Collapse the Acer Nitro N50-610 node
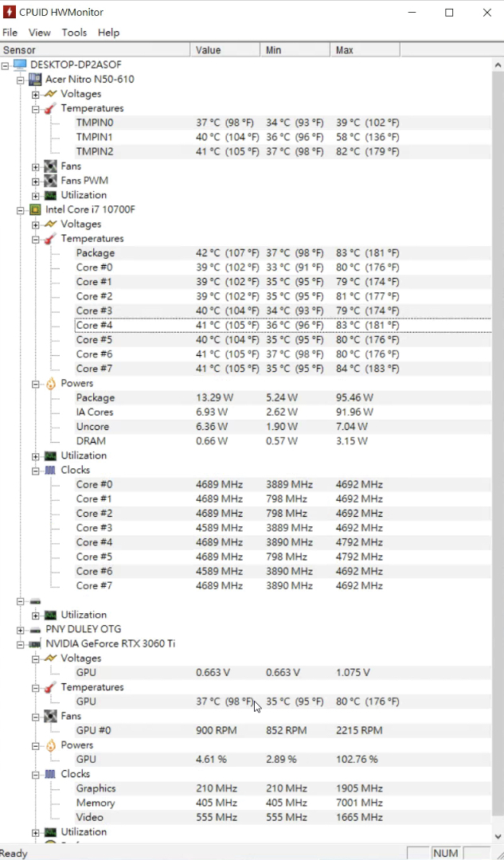The width and height of the screenshot is (504, 860). (x=20, y=80)
